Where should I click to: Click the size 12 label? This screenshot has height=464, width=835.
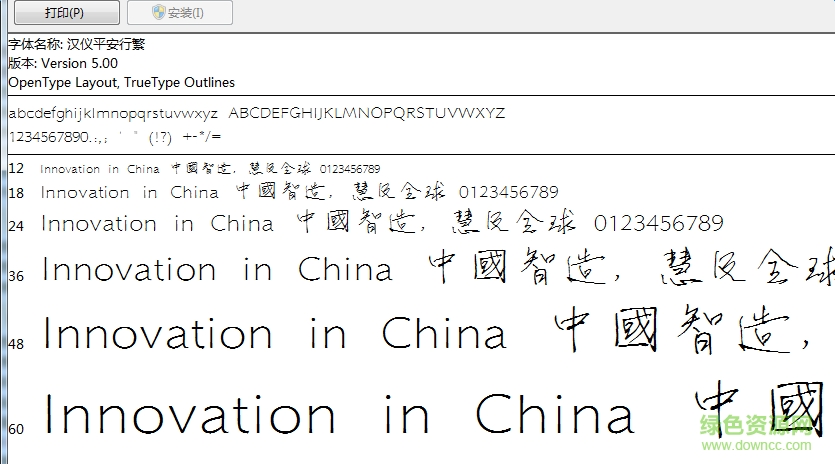click(16, 169)
